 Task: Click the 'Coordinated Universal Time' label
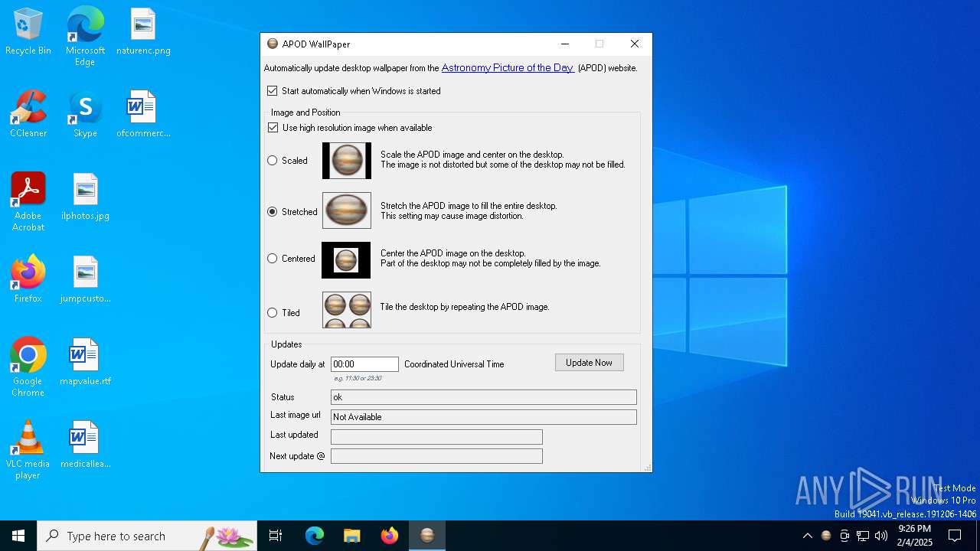tap(454, 364)
